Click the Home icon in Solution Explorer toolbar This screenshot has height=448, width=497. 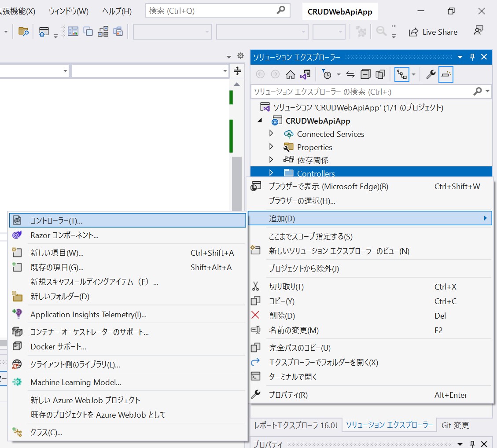290,75
